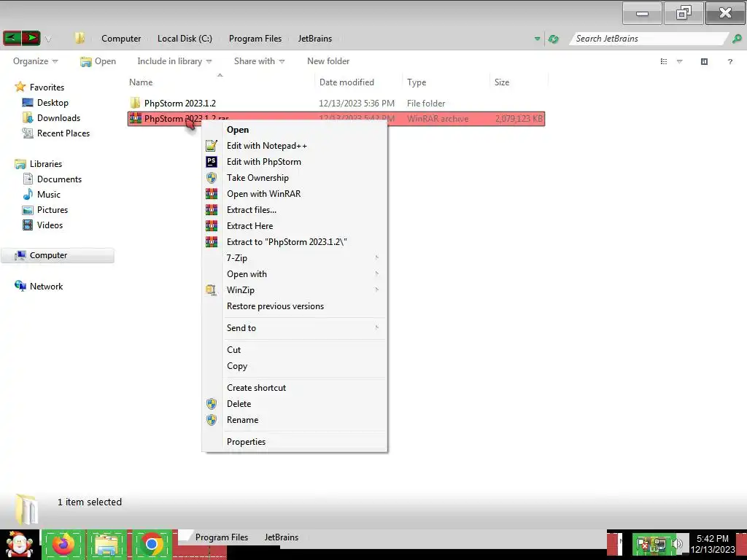Open Pictures library
This screenshot has width=747, height=560.
(53, 209)
